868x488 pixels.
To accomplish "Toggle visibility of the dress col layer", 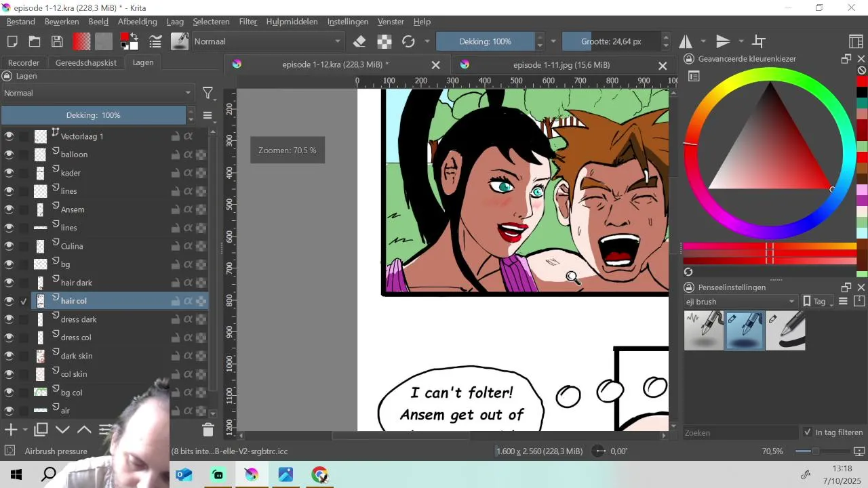I will coord(9,338).
